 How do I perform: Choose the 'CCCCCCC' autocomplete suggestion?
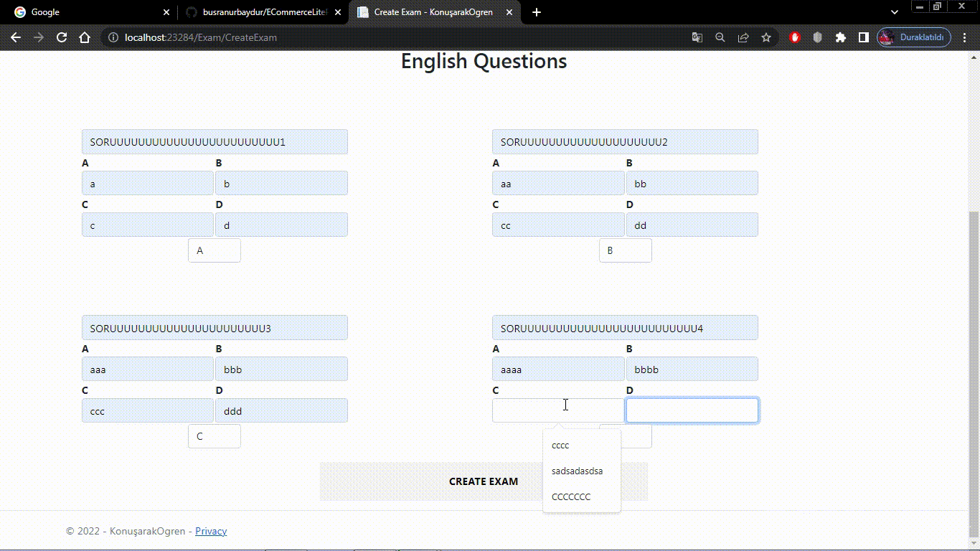(x=582, y=497)
